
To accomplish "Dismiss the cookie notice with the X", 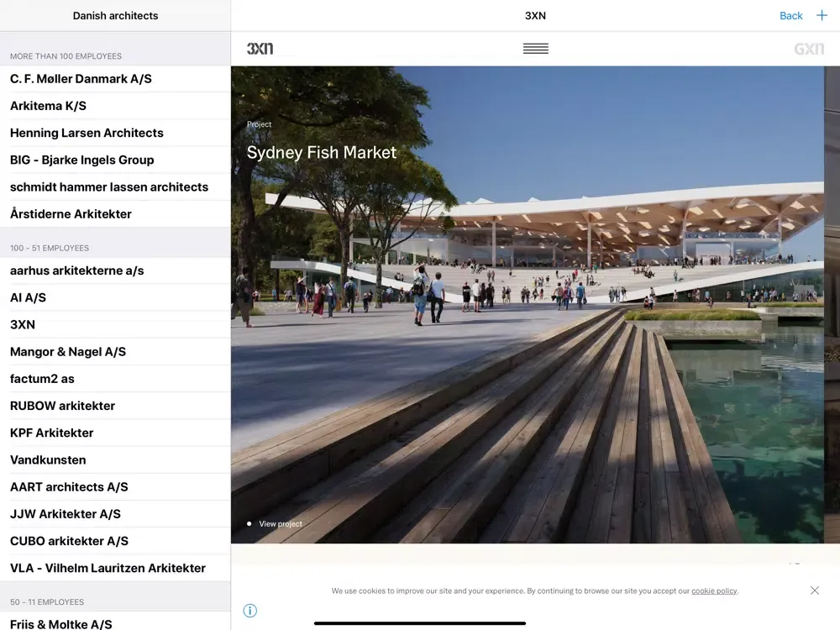I will (815, 591).
